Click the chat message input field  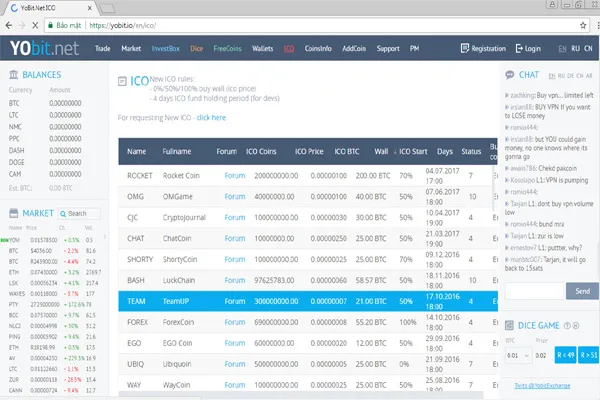coord(535,291)
